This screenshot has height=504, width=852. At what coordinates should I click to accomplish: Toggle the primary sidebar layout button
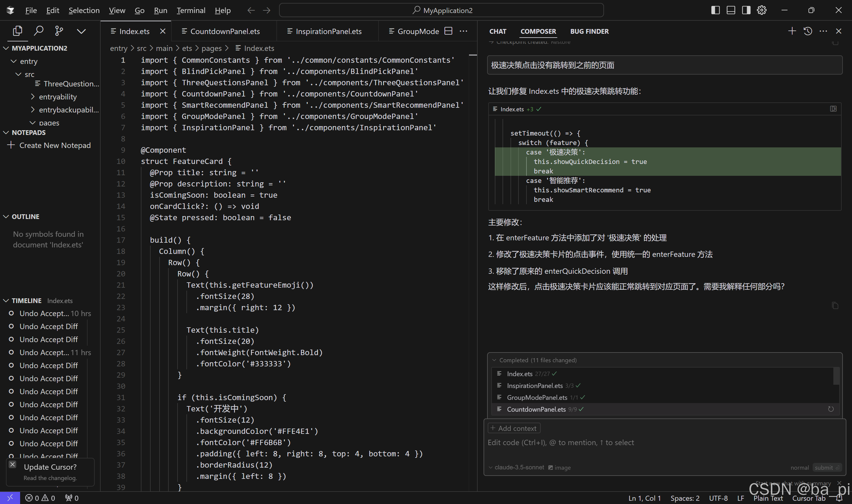point(715,10)
